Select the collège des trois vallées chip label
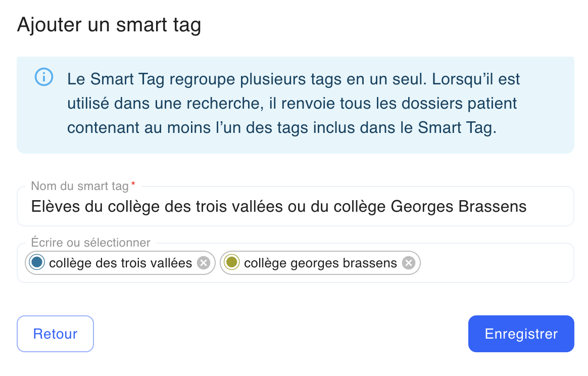588x376 pixels. point(120,263)
